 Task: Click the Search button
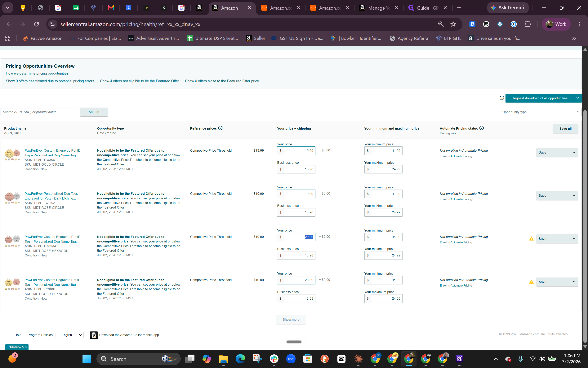[94, 112]
